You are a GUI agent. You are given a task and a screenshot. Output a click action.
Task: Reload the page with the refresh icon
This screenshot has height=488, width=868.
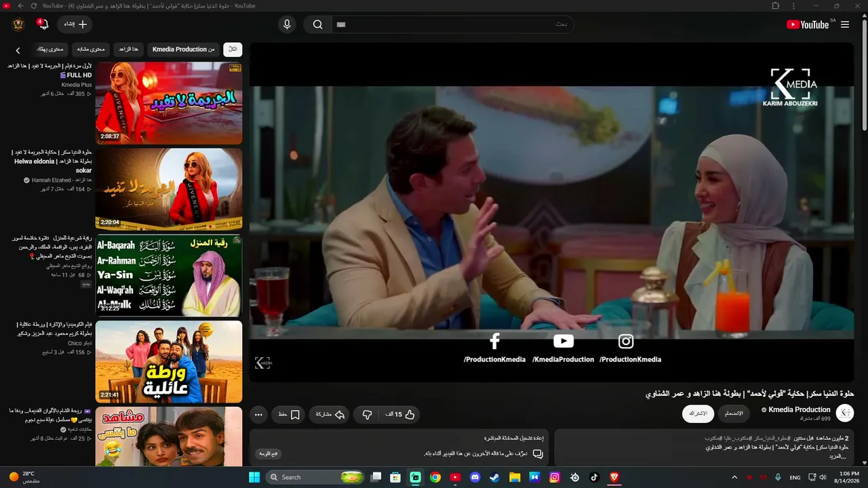tap(34, 6)
